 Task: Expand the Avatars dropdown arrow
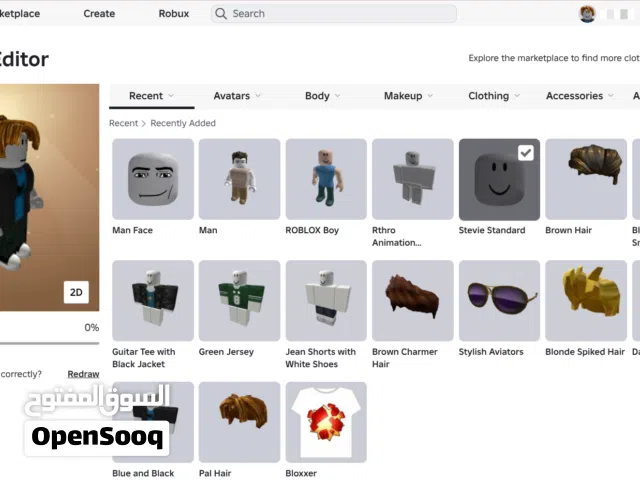[x=258, y=96]
